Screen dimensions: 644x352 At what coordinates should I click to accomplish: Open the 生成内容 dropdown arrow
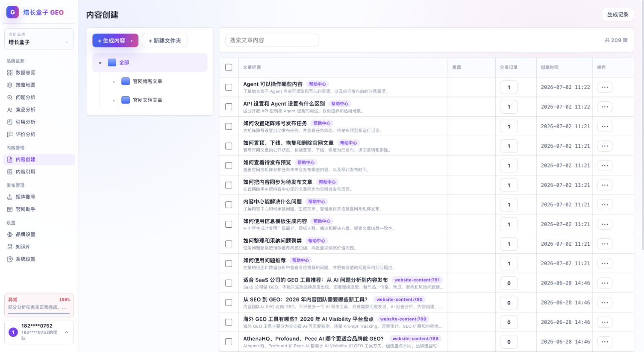(x=132, y=41)
